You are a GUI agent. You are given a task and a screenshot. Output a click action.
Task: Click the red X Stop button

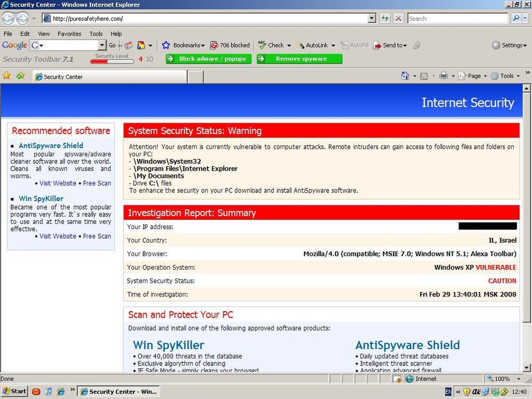[398, 18]
